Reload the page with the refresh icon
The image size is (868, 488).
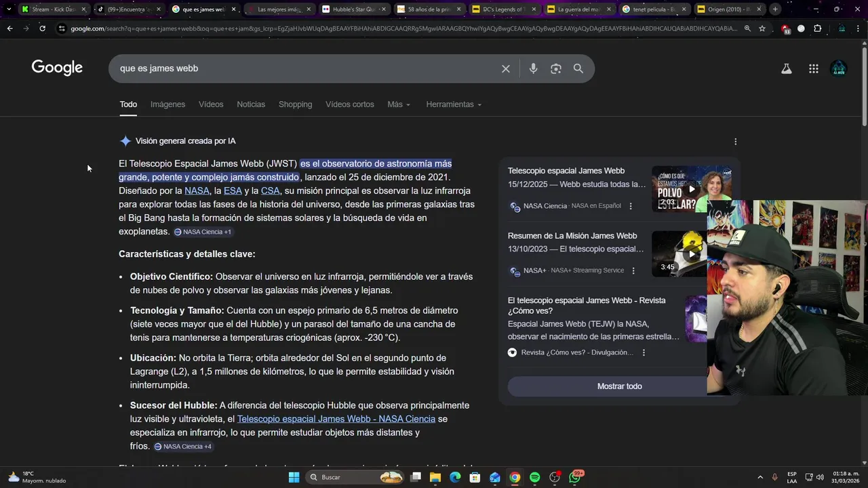(42, 28)
